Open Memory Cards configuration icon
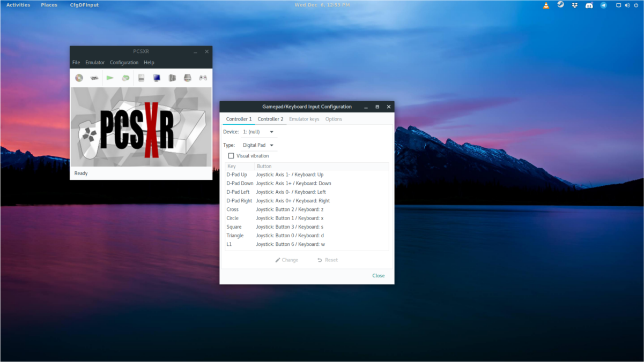This screenshot has height=362, width=644. pos(141,78)
